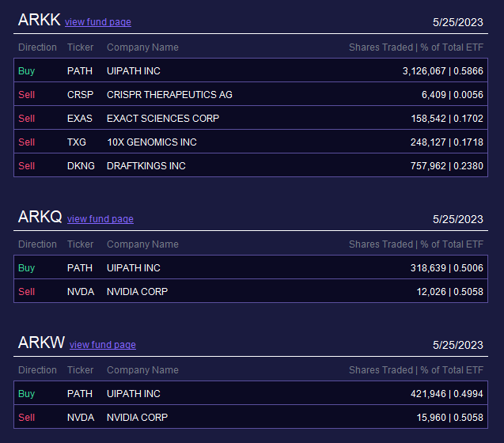Click UIPATH INC in ARKW table
The image size is (504, 443).
134,393
